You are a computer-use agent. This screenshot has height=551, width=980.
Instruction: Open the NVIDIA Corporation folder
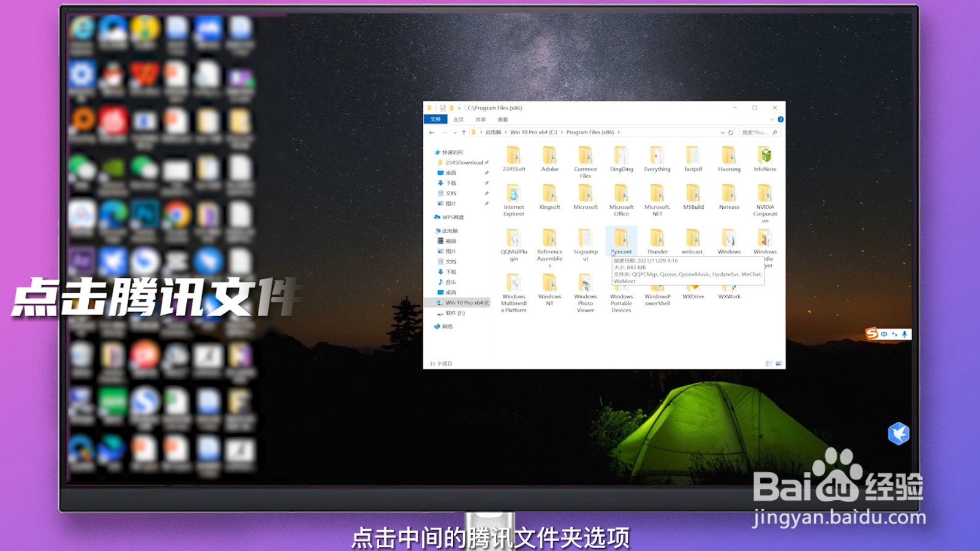pos(765,203)
